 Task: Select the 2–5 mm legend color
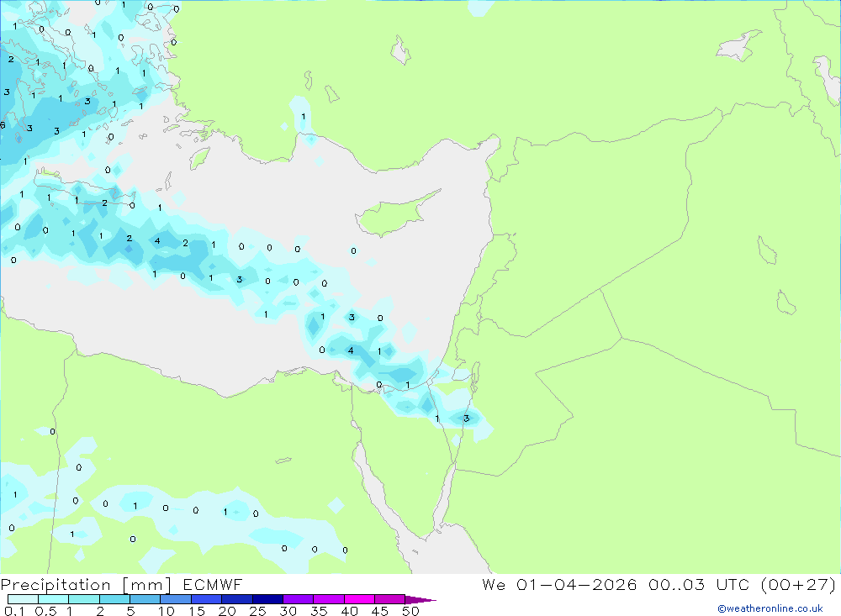click(114, 599)
